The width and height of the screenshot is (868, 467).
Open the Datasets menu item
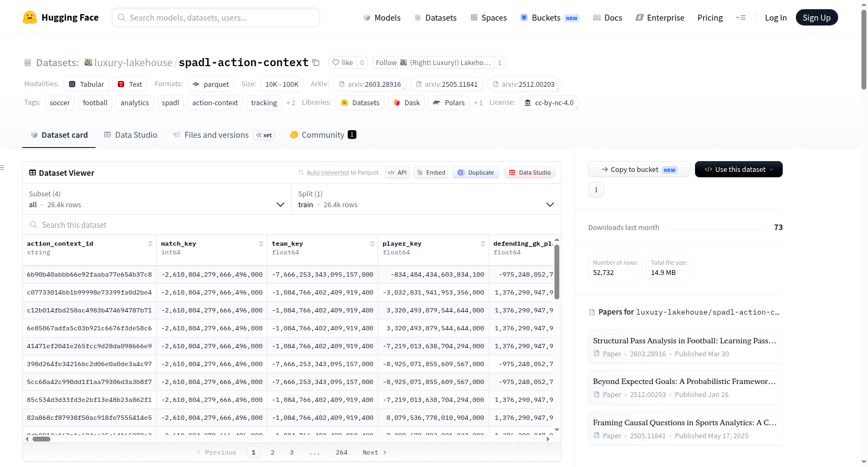coord(436,17)
